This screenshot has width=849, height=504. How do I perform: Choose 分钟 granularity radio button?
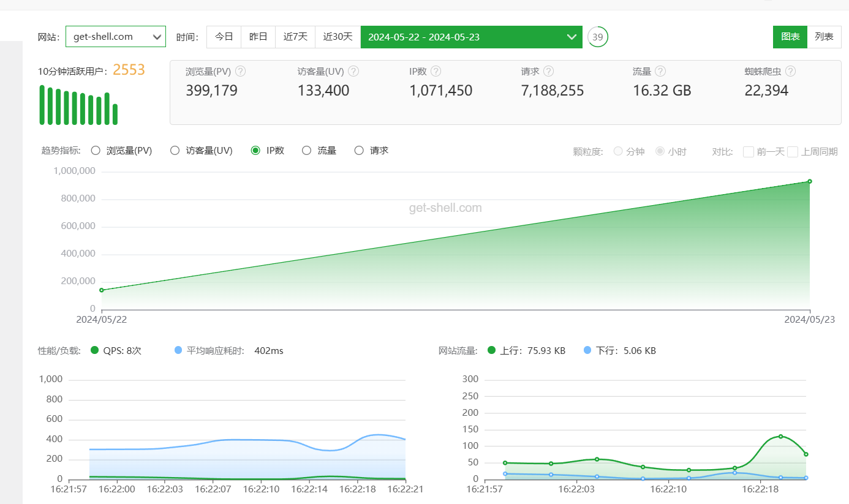tap(618, 151)
